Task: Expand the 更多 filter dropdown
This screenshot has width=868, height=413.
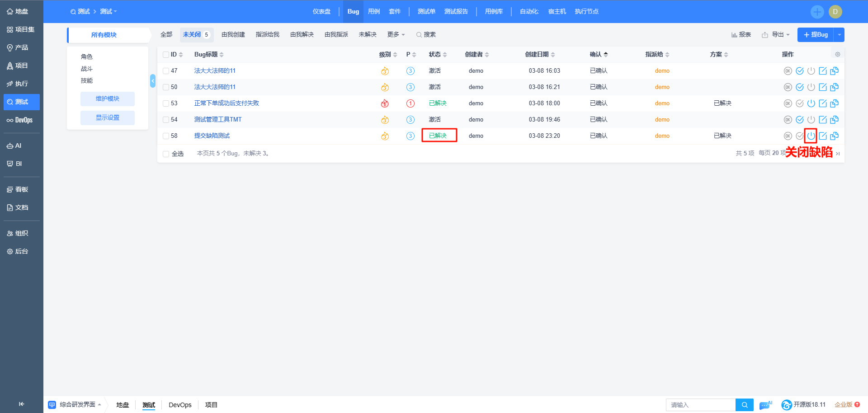Action: tap(396, 35)
